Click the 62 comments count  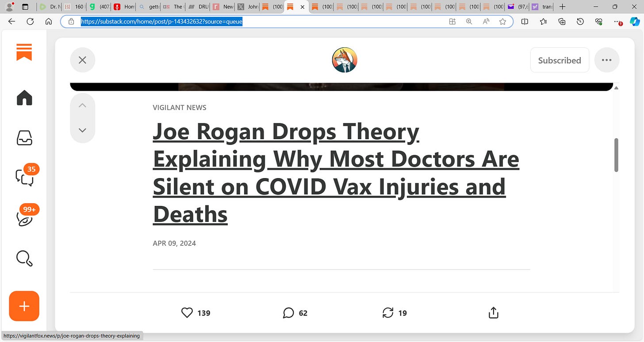tap(303, 313)
